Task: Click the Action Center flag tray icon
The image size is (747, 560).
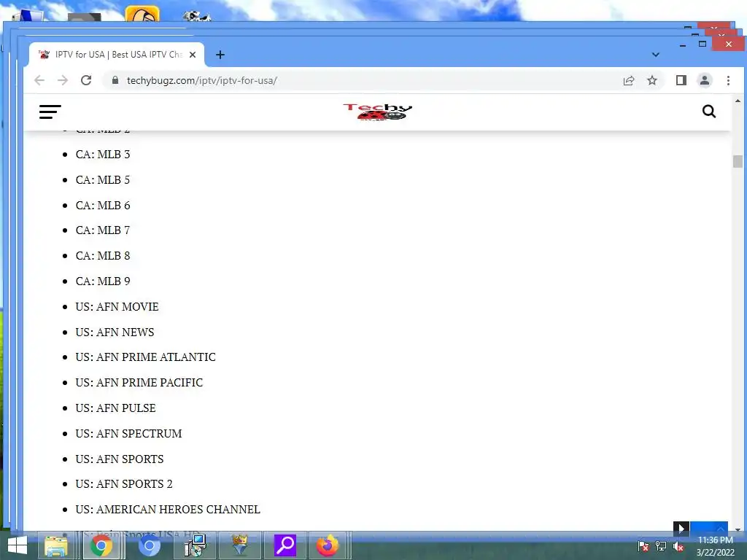Action: [x=643, y=546]
